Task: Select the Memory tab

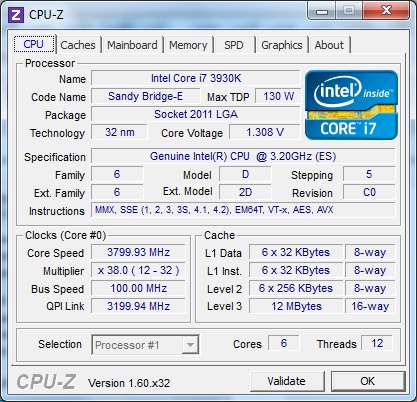Action: click(188, 45)
